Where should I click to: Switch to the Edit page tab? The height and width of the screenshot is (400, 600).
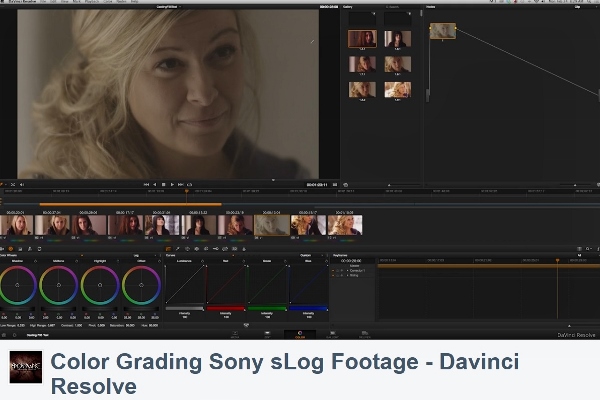[x=267, y=335]
